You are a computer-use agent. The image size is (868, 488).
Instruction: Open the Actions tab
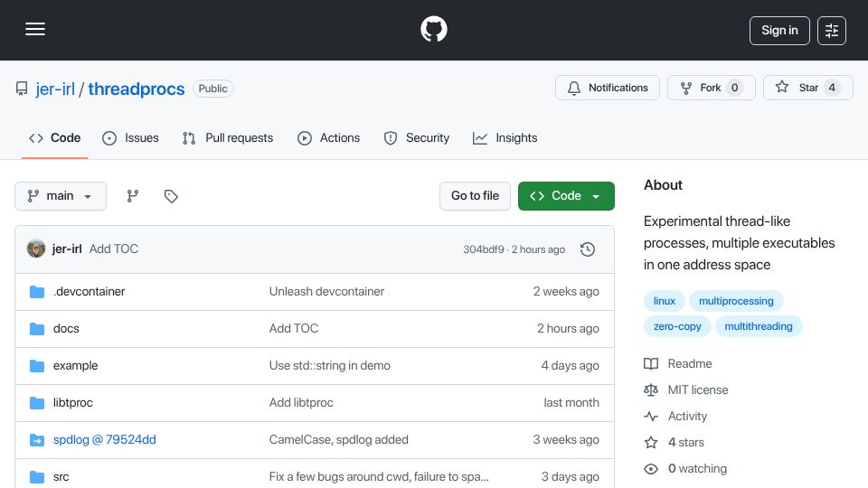click(329, 137)
